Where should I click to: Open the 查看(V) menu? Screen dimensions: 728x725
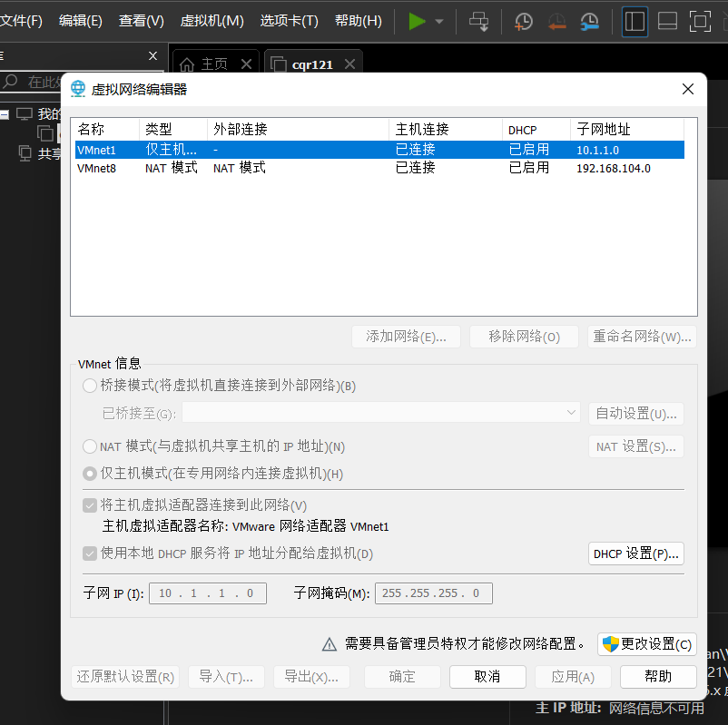141,21
